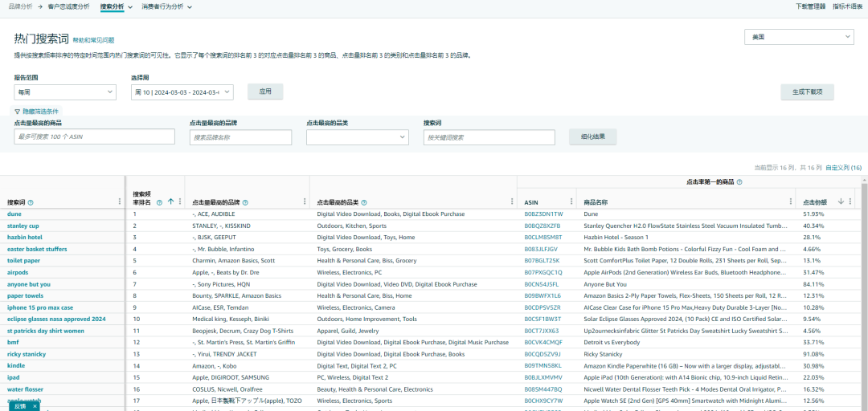
Task: Open search term link toilet paper
Action: 23,261
